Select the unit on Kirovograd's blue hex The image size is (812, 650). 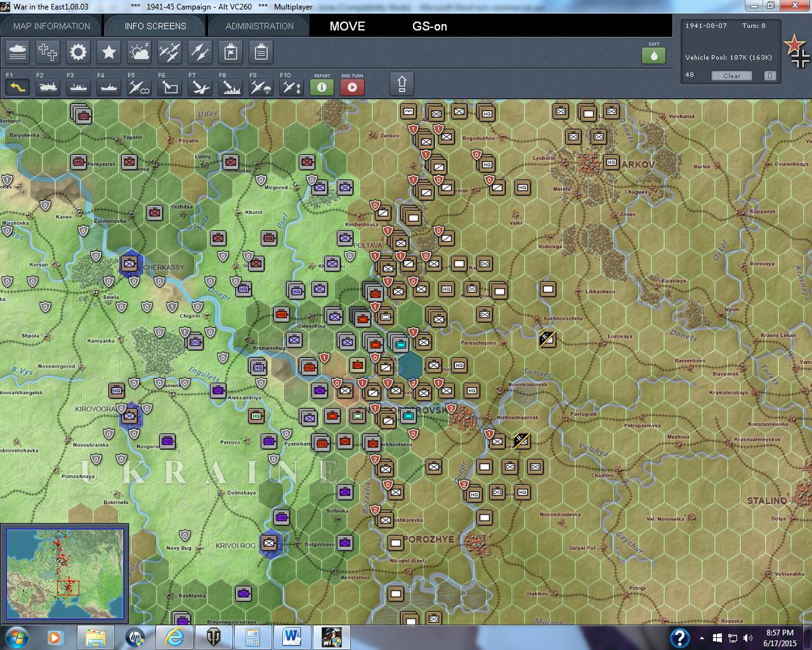129,416
